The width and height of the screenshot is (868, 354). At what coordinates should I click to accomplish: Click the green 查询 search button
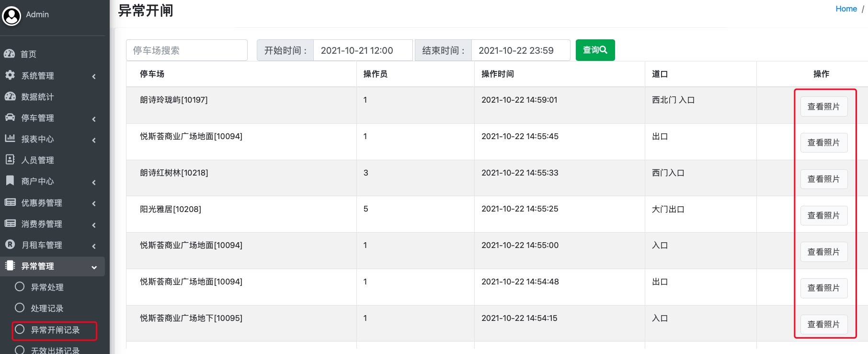(x=595, y=50)
